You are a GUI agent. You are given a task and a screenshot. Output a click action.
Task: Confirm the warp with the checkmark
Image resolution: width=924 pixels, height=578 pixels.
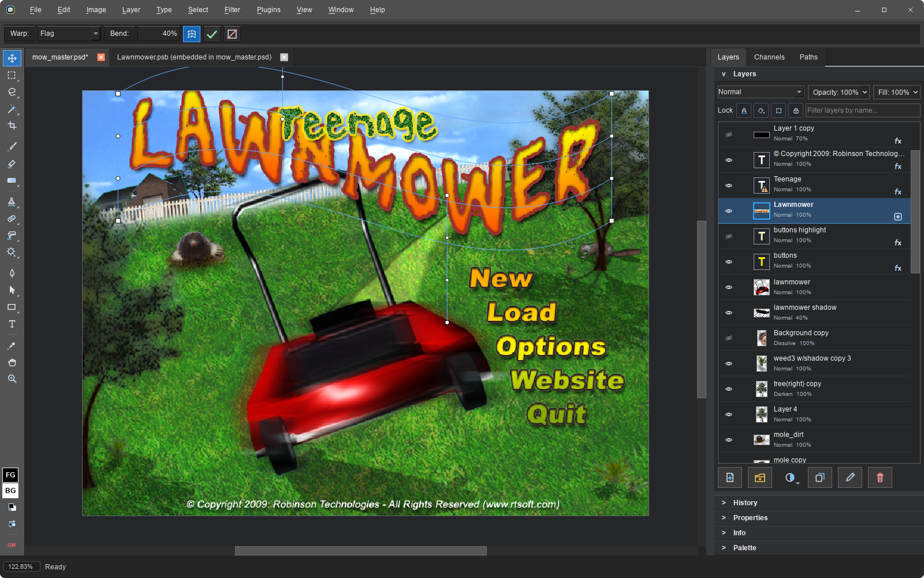pos(212,34)
